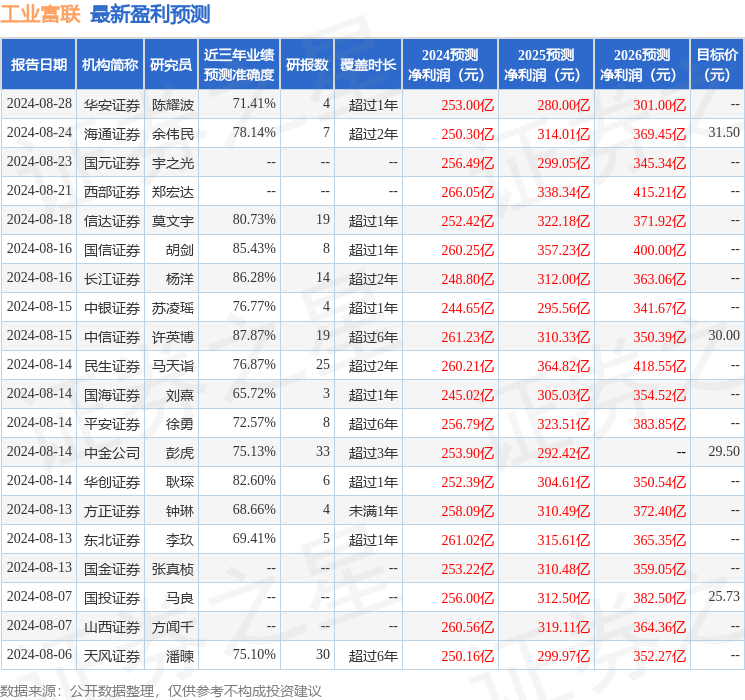
Task: Select the 东北证券 institution cell
Action: click(112, 540)
